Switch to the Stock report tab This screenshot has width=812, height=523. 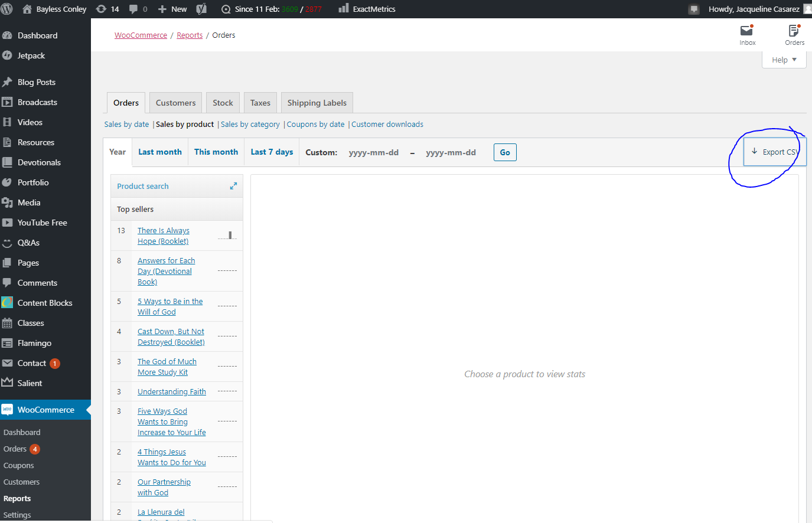[x=223, y=102]
